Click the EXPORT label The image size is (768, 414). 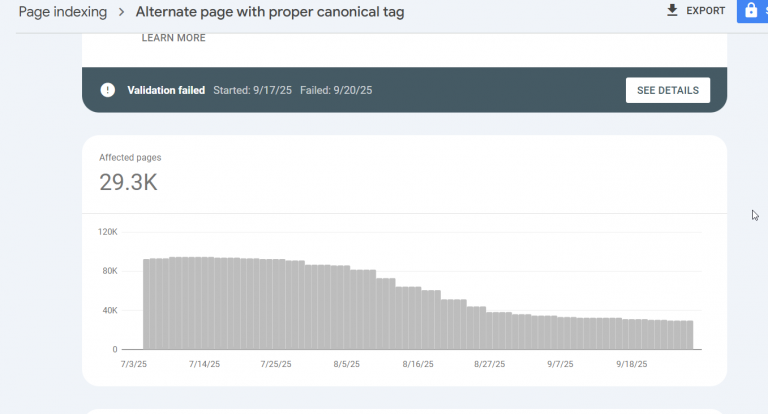pyautogui.click(x=705, y=11)
